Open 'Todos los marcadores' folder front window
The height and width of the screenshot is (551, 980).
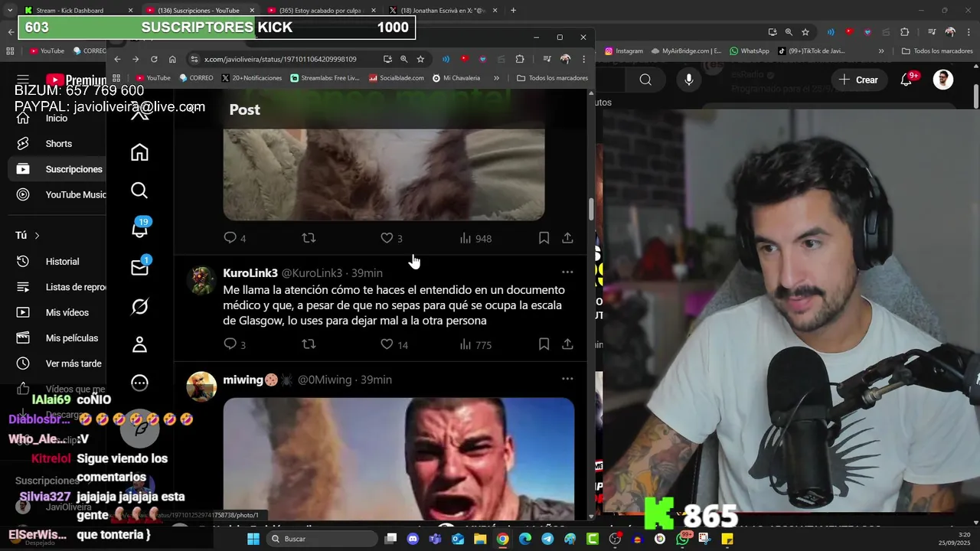(x=552, y=78)
